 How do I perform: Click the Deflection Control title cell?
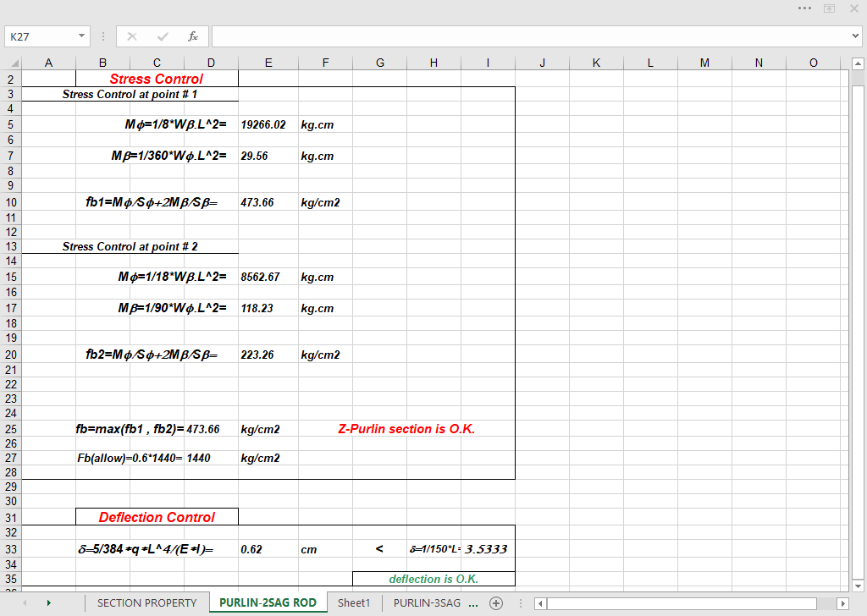pos(157,517)
